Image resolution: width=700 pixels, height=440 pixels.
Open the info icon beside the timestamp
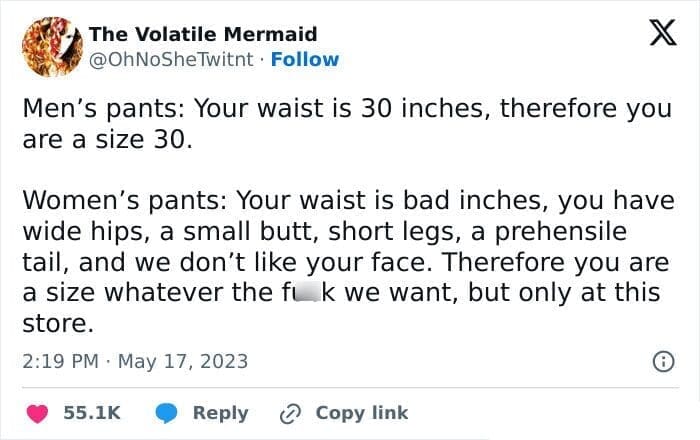coord(662,361)
